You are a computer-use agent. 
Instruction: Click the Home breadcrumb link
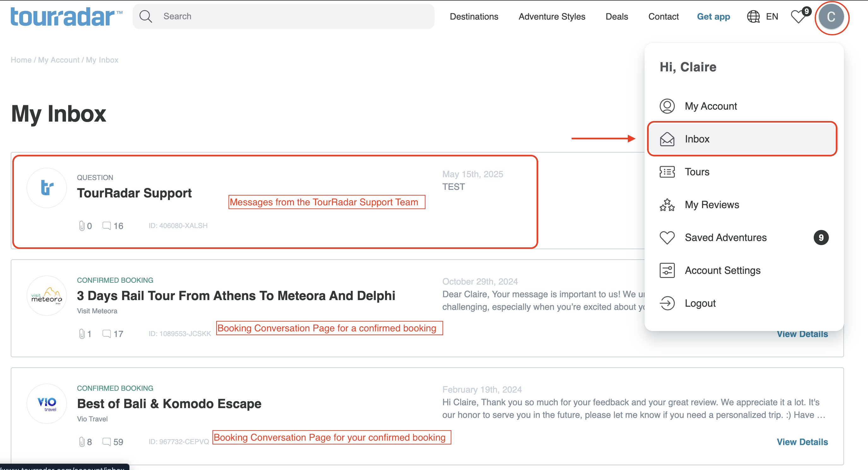click(21, 60)
